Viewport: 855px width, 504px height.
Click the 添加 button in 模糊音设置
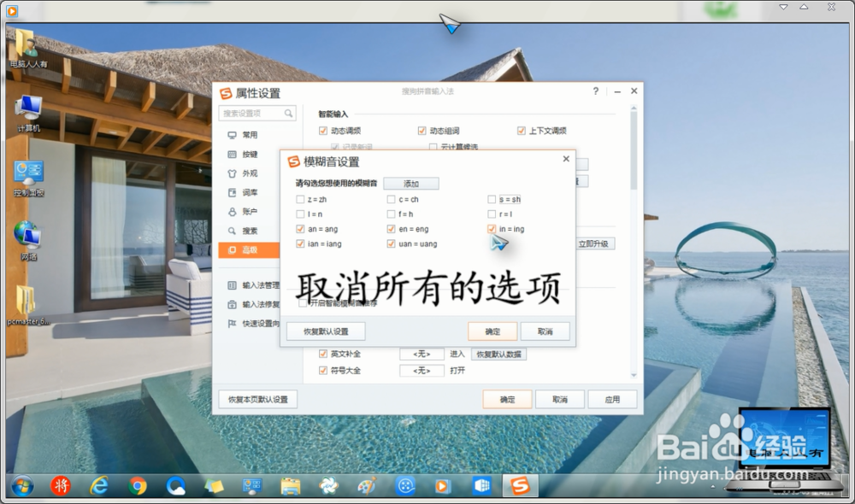pyautogui.click(x=411, y=184)
